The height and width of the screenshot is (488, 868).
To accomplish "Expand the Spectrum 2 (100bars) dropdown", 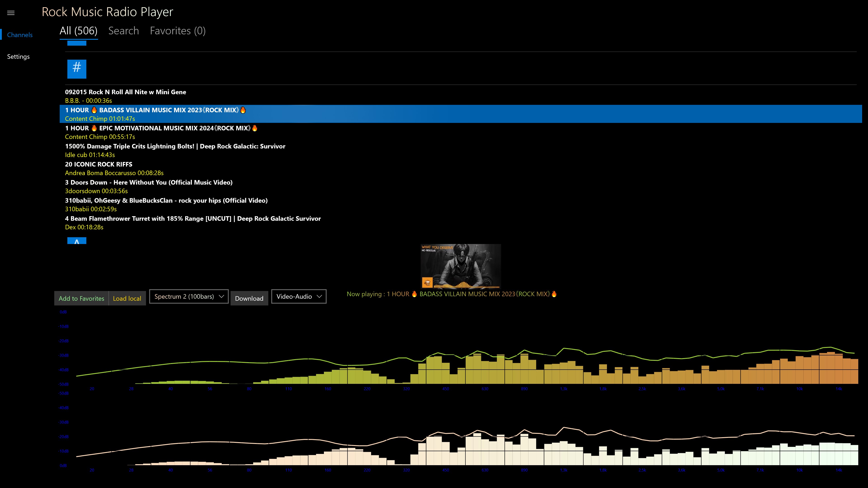I will point(189,296).
